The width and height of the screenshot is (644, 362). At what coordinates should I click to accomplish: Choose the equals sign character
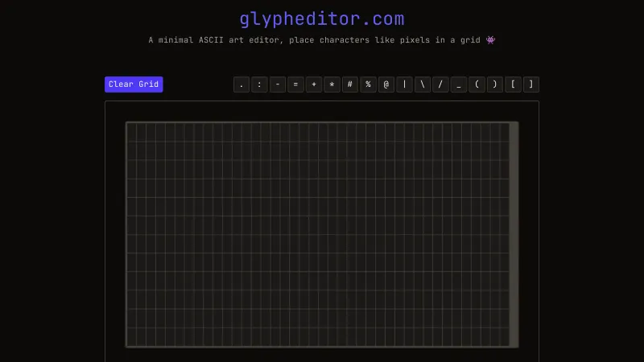(x=295, y=84)
